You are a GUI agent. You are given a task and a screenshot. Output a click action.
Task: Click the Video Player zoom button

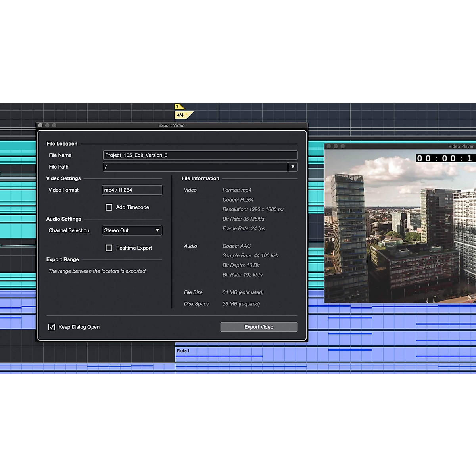click(343, 146)
